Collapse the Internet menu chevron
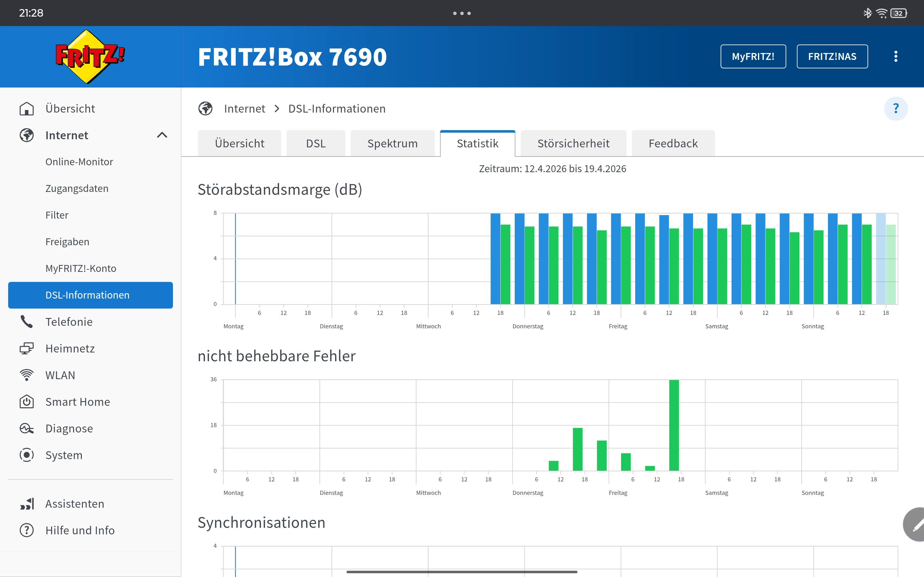Image resolution: width=924 pixels, height=577 pixels. 162,135
